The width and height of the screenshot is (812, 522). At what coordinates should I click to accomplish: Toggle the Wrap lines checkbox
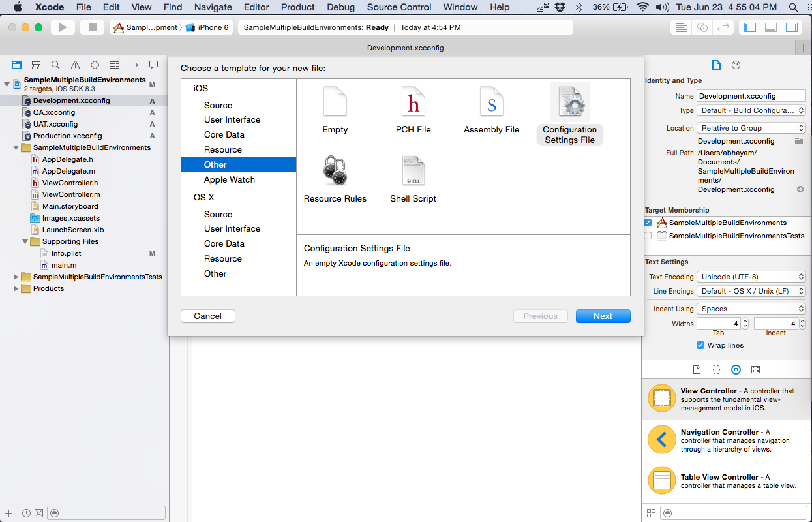point(700,345)
